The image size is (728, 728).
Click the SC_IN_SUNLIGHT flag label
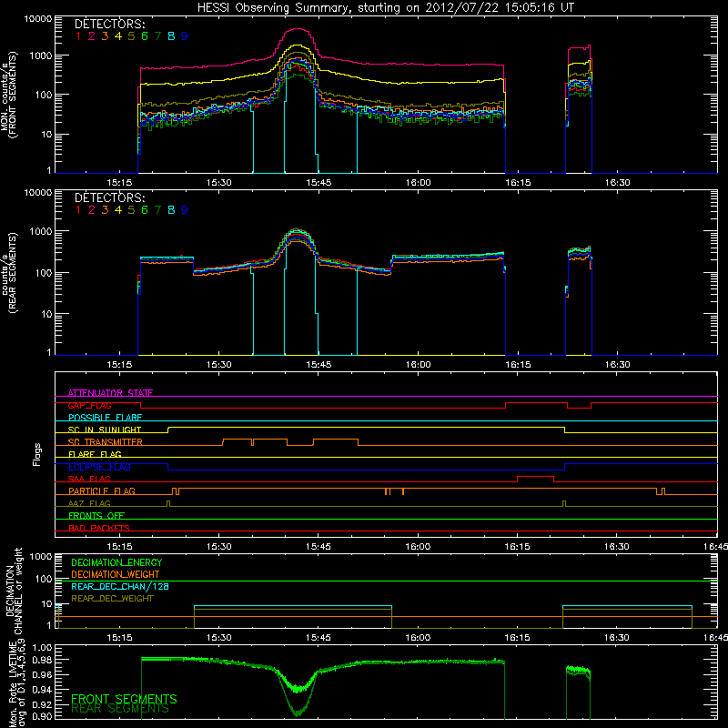(x=105, y=430)
